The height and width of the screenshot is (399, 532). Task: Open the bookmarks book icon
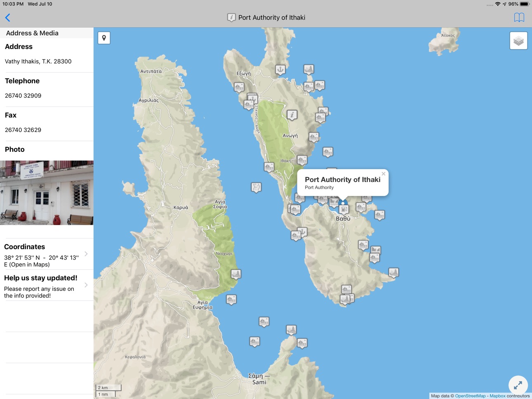point(519,17)
